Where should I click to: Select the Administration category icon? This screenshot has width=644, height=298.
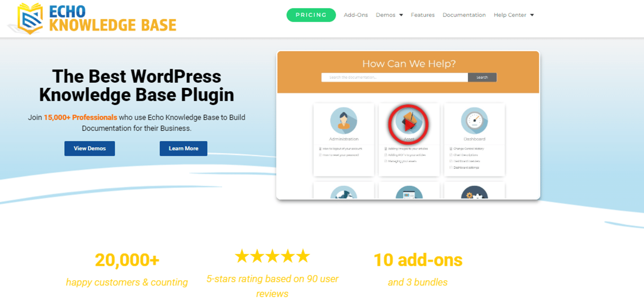pos(344,121)
